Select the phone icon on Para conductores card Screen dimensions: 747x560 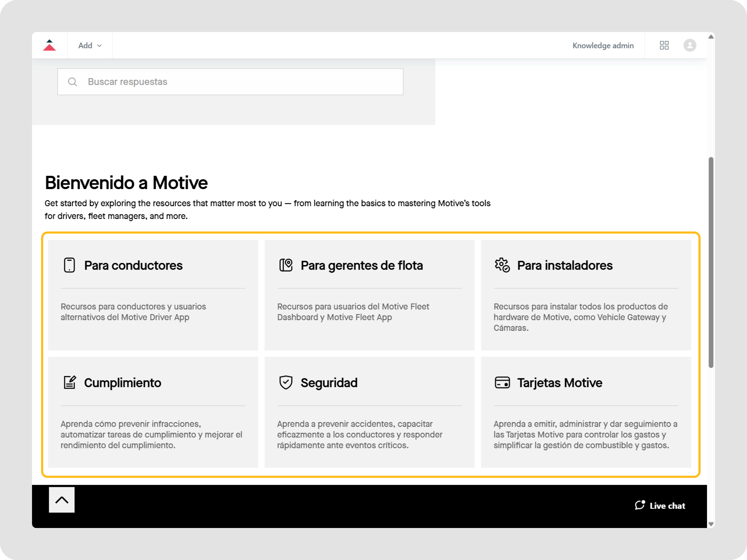[70, 265]
